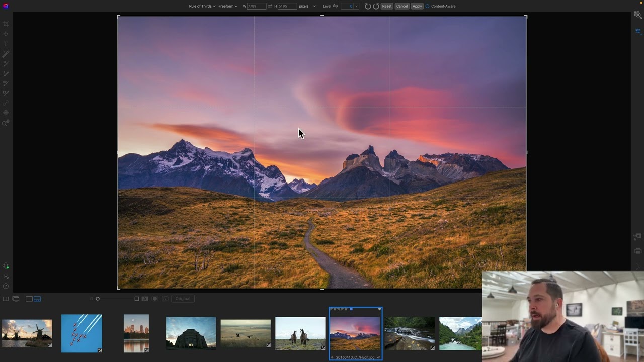This screenshot has height=362, width=644.
Task: Select the View zoom magnifier tool
Action: pos(6,123)
